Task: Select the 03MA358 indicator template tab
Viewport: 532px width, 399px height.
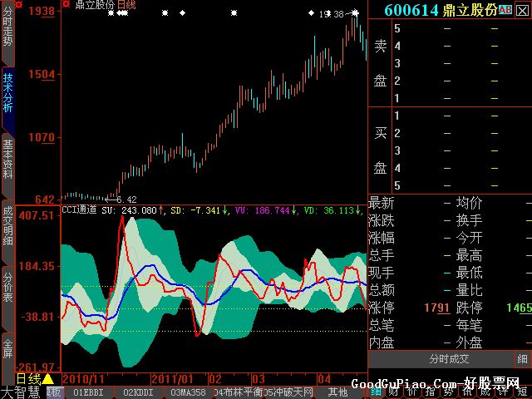Action: pos(188,392)
